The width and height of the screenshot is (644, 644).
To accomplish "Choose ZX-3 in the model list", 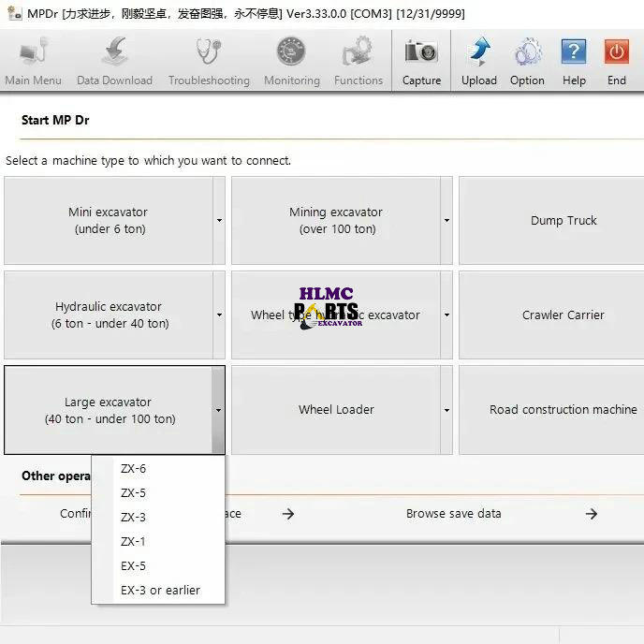I will coord(134,518).
